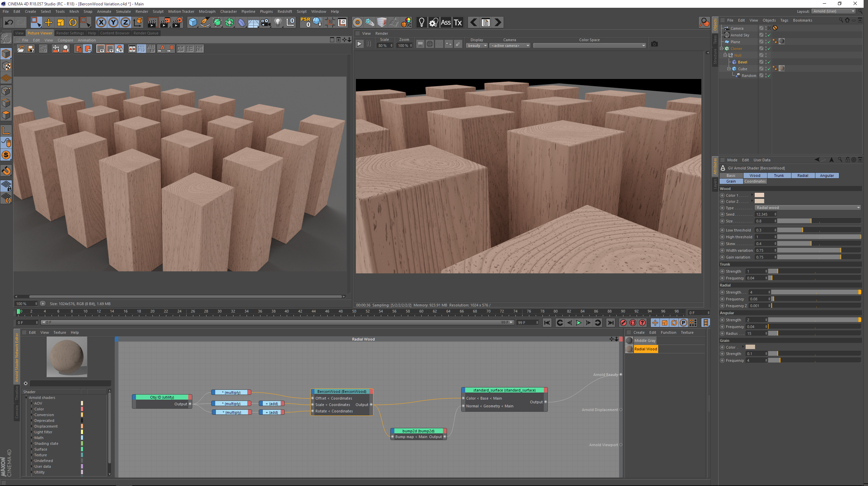Start IPR render with play button

coord(360,44)
